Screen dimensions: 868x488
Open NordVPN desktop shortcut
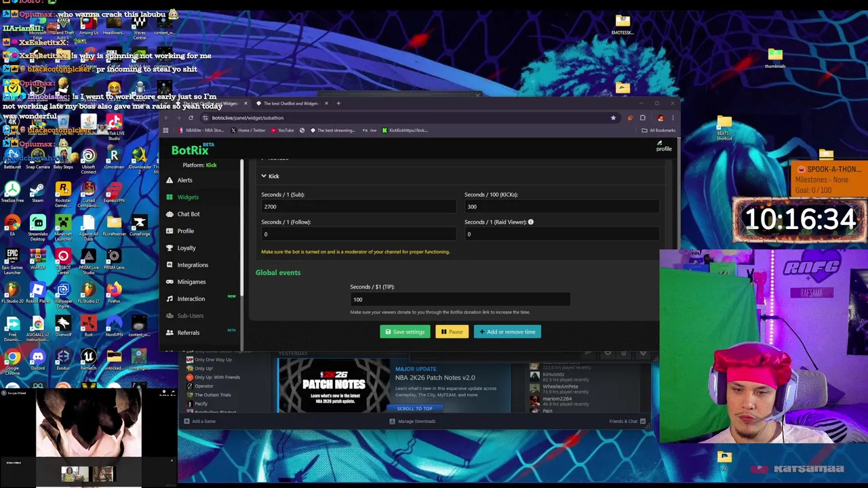pos(114,326)
